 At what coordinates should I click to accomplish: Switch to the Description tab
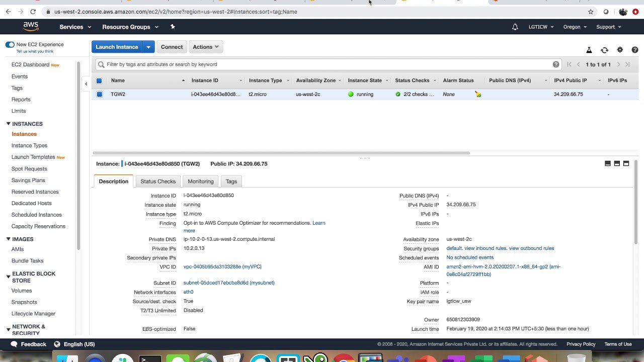point(114,181)
